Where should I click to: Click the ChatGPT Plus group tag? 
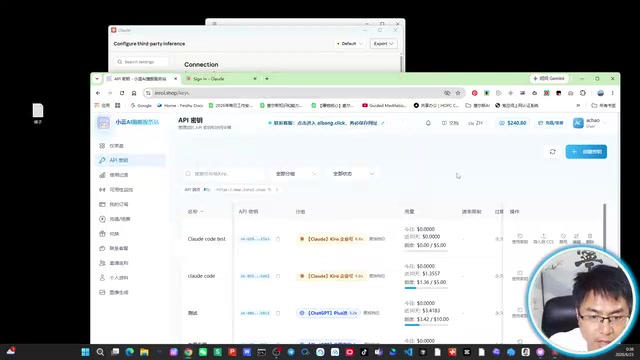(x=328, y=313)
